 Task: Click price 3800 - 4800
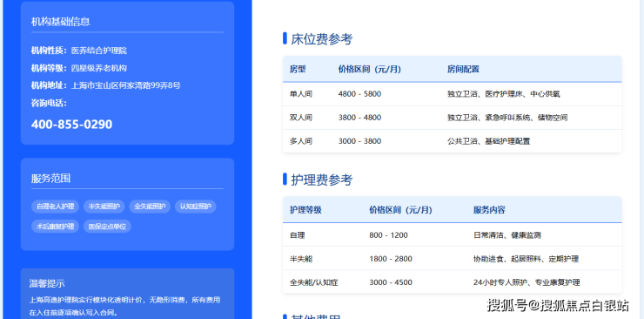coord(359,118)
